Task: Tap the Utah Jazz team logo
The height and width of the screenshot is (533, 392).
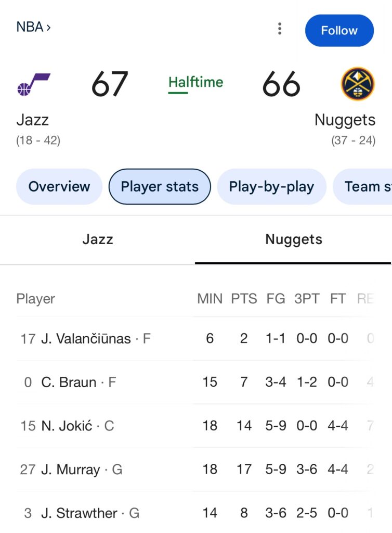Action: (x=33, y=84)
